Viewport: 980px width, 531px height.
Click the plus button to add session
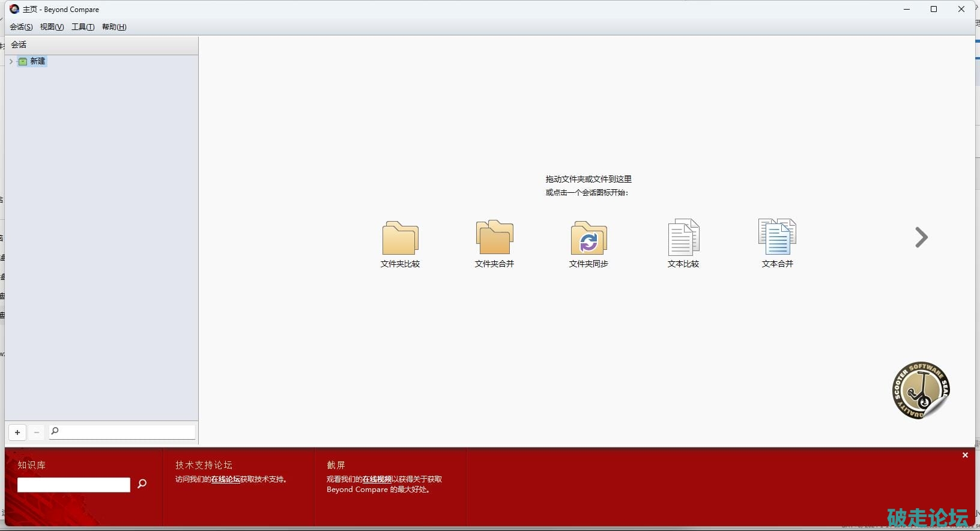pyautogui.click(x=17, y=432)
